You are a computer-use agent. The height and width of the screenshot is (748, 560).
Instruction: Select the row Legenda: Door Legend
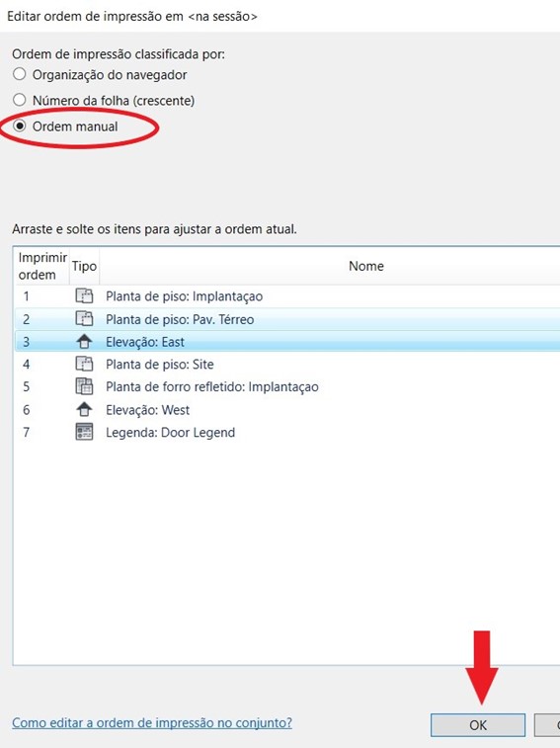(x=287, y=432)
